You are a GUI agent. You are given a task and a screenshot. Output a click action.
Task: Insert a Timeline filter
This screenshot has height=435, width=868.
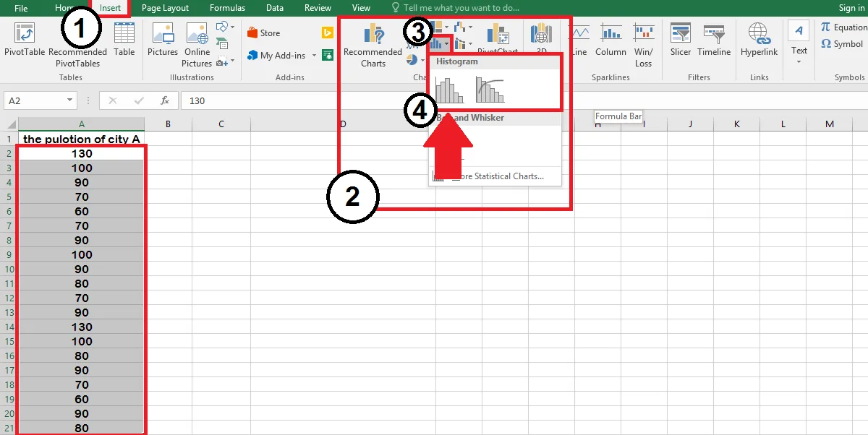click(x=714, y=40)
